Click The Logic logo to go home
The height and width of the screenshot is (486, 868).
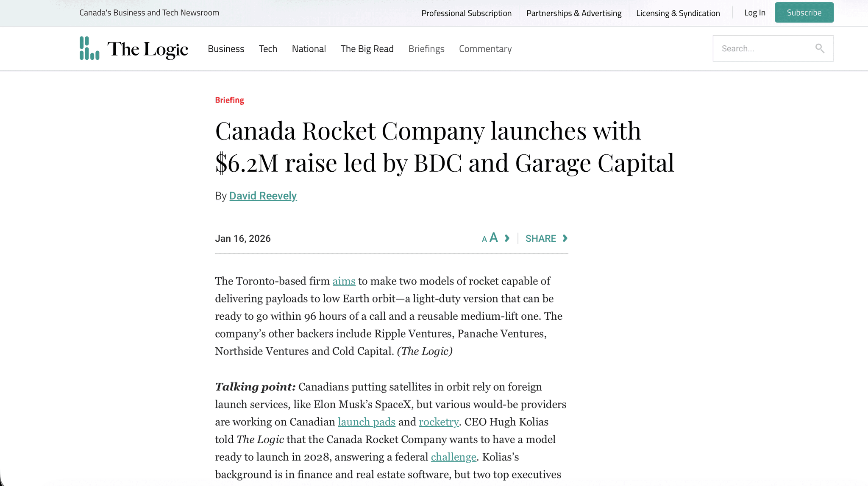(134, 48)
